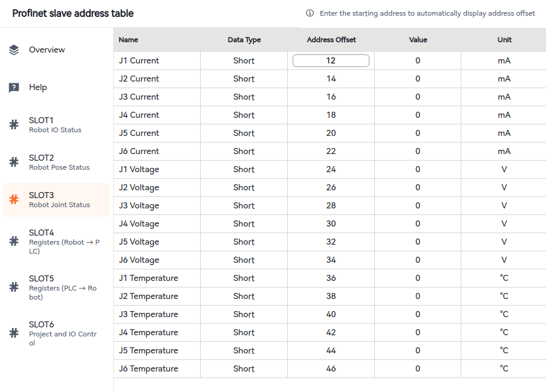Click the Name column header
Image resolution: width=546 pixels, height=392 pixels.
pos(128,40)
